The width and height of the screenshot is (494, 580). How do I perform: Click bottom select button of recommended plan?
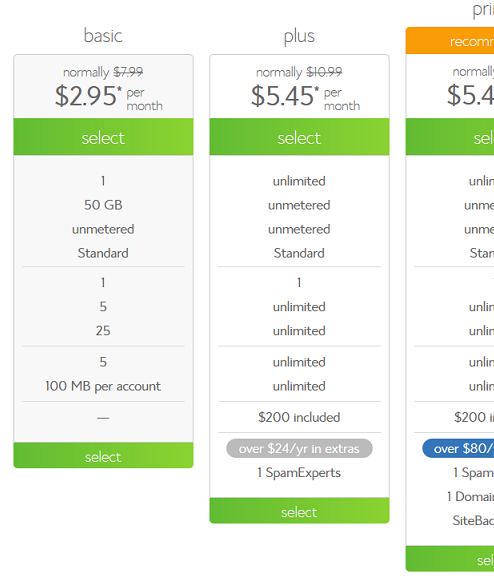450,559
